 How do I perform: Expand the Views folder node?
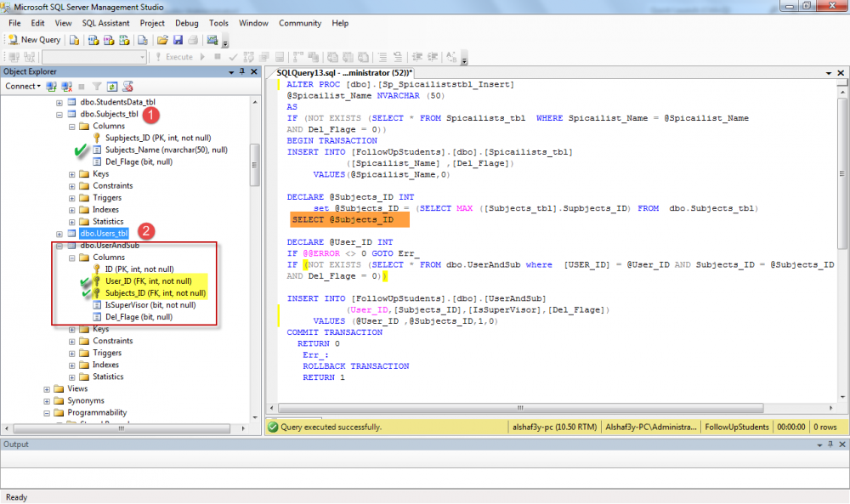(x=47, y=389)
